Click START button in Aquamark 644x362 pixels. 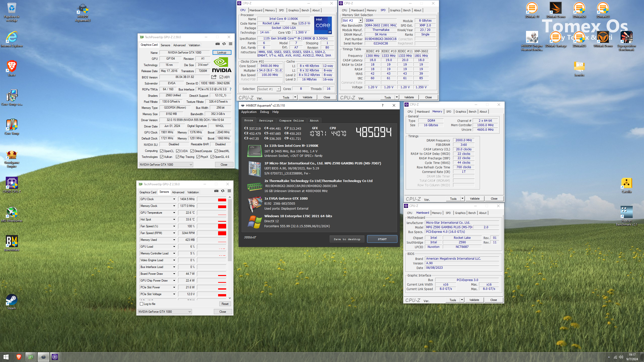382,239
